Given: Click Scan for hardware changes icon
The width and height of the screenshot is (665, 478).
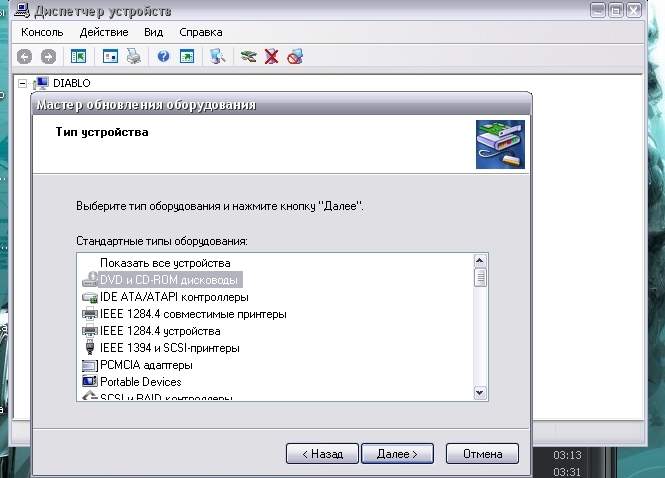Looking at the screenshot, I should pos(217,57).
